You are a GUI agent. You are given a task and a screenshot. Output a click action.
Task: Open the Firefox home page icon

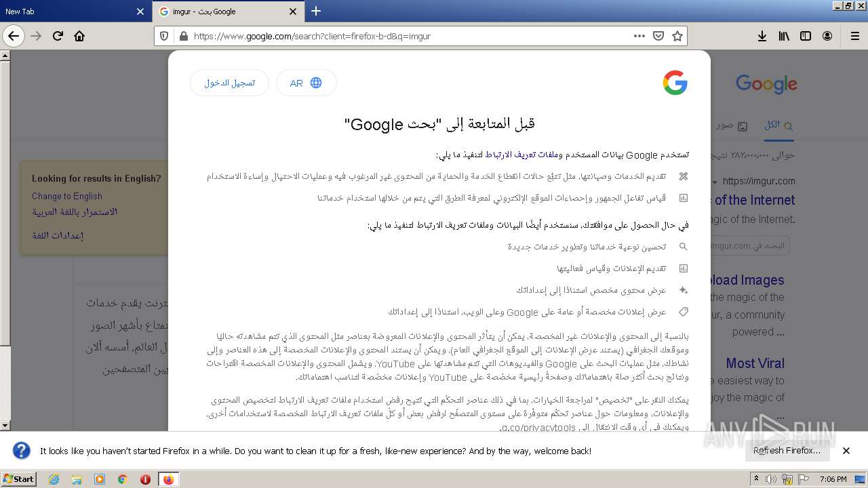click(79, 36)
